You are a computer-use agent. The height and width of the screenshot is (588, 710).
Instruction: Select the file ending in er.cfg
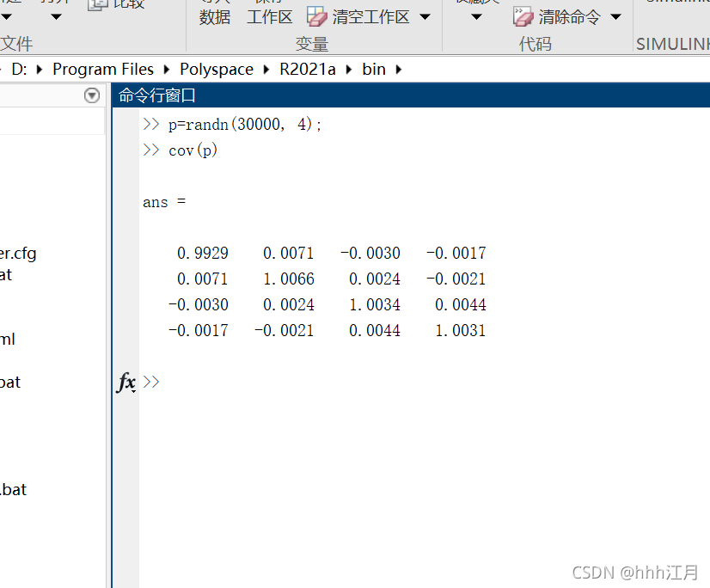[x=18, y=254]
